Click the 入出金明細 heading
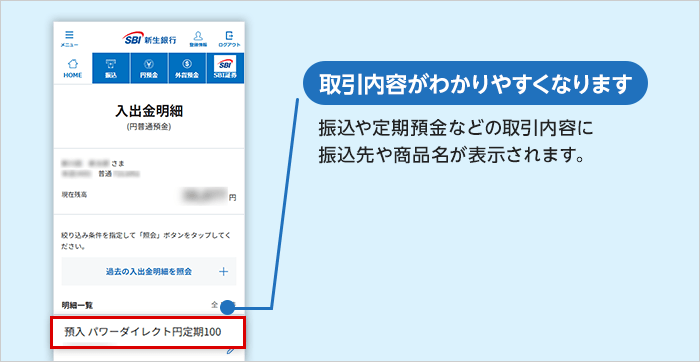 click(149, 112)
